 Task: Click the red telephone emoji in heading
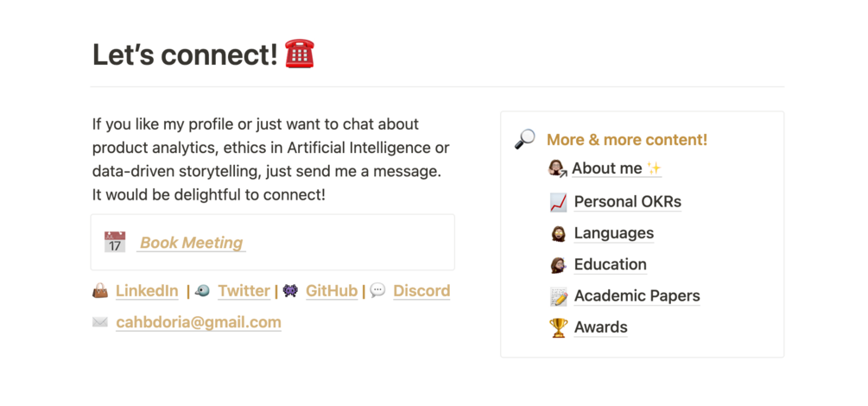300,54
